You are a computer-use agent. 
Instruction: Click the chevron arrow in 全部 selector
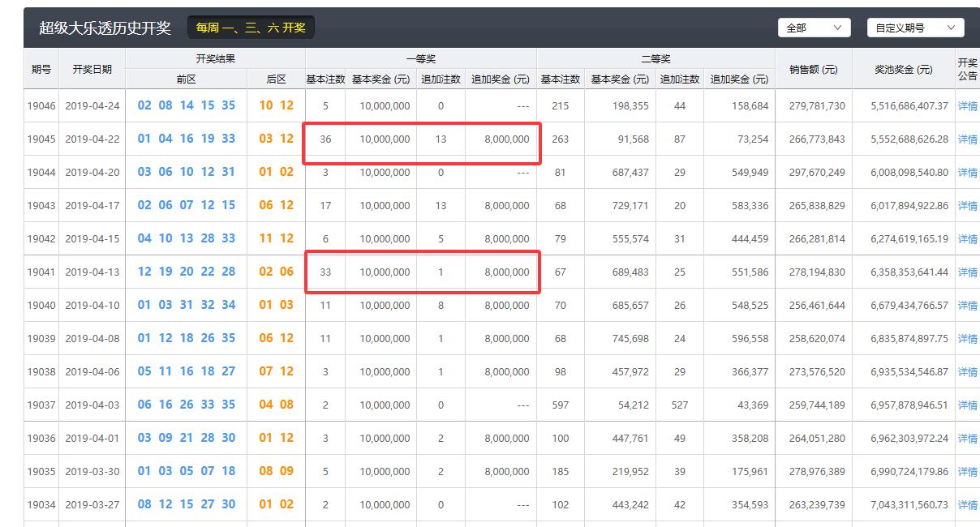(838, 28)
